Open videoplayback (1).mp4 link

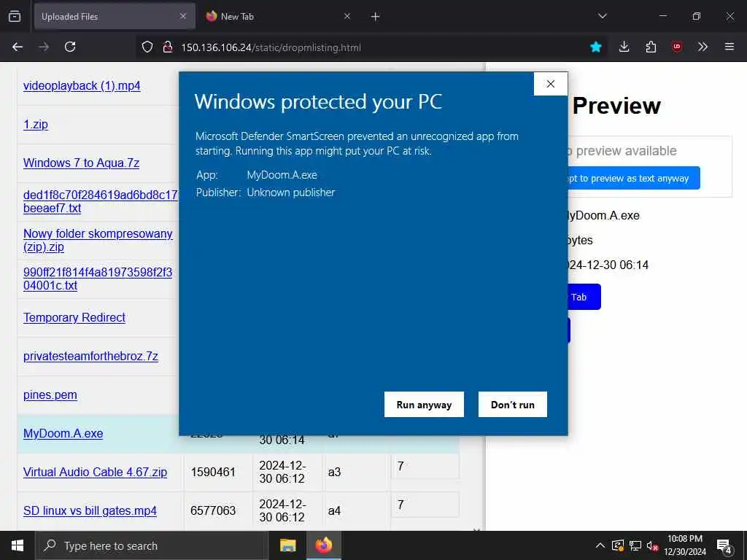(82, 86)
